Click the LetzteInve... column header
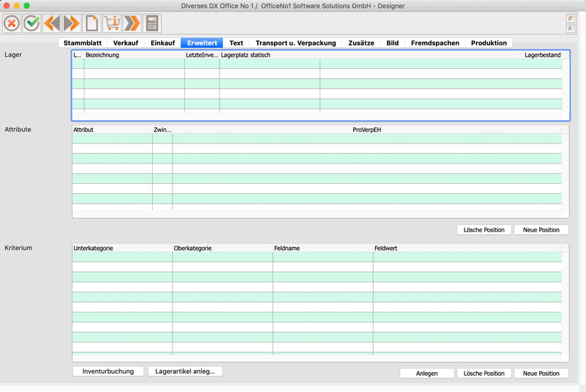The width and height of the screenshot is (586, 392). 202,55
